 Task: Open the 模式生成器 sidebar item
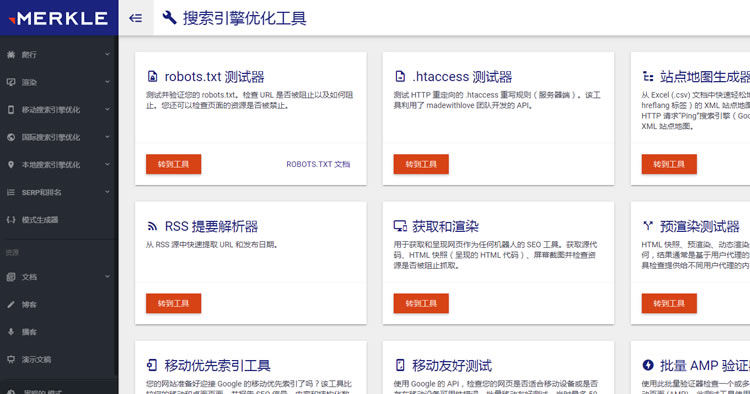point(59,220)
